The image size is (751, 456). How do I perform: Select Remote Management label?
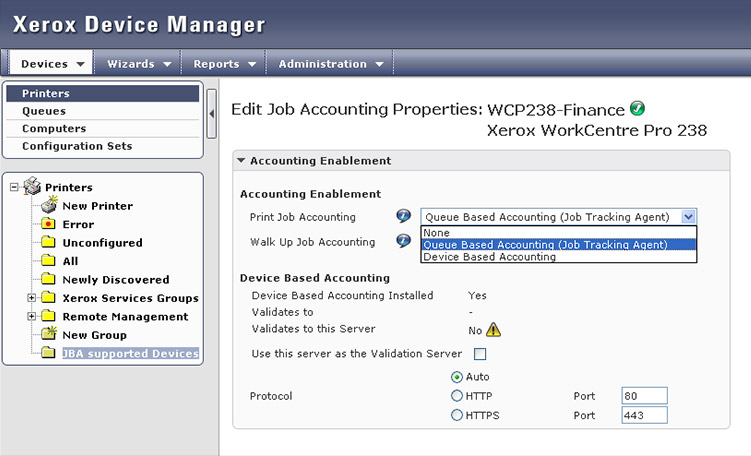point(125,317)
